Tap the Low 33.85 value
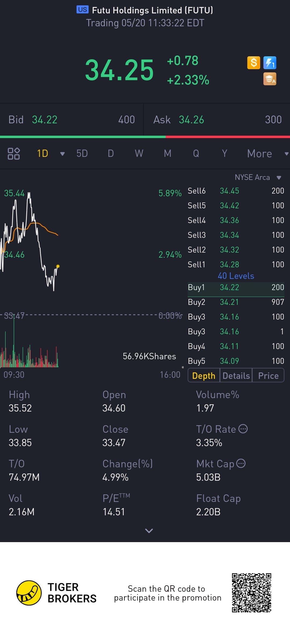290x644 pixels. click(x=20, y=442)
